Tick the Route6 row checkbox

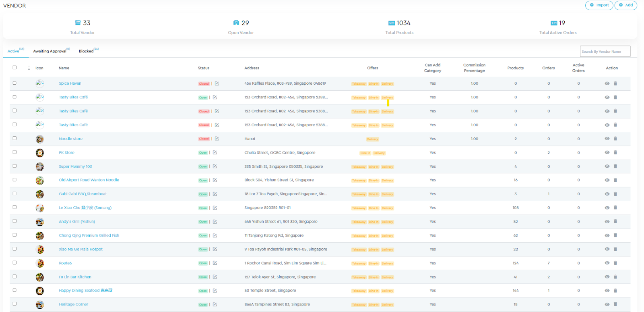14,262
